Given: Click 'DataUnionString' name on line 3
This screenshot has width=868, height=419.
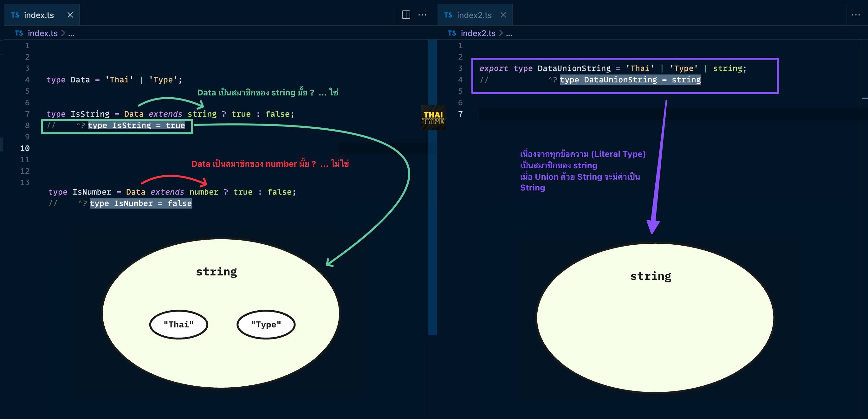Looking at the screenshot, I should click(x=574, y=68).
